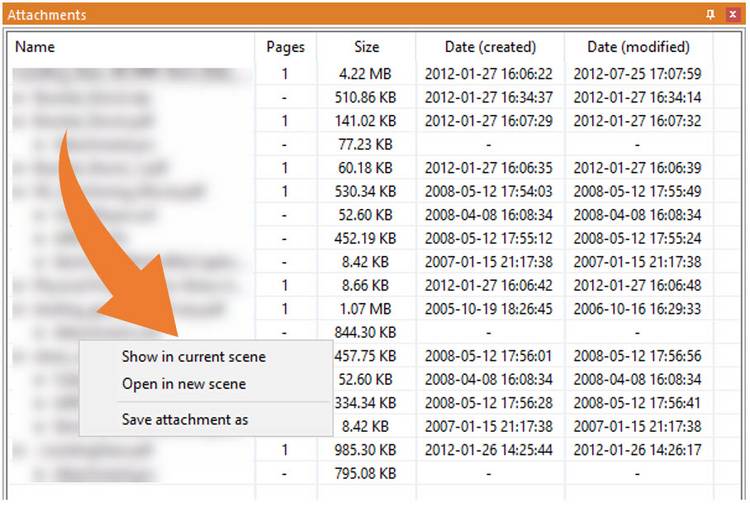This screenshot has height=508, width=750.
Task: Click the 510.86 KB size value
Action: 365,98
